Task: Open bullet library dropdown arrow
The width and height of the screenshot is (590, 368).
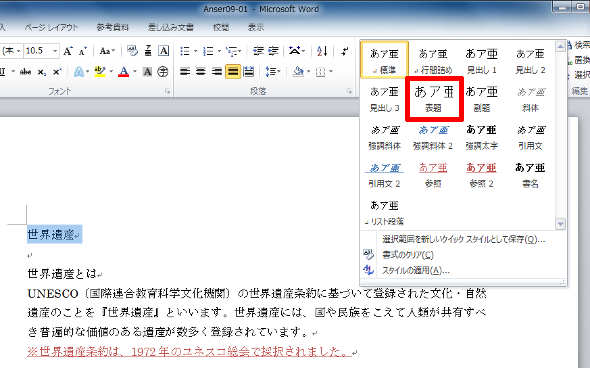Action: [195, 51]
